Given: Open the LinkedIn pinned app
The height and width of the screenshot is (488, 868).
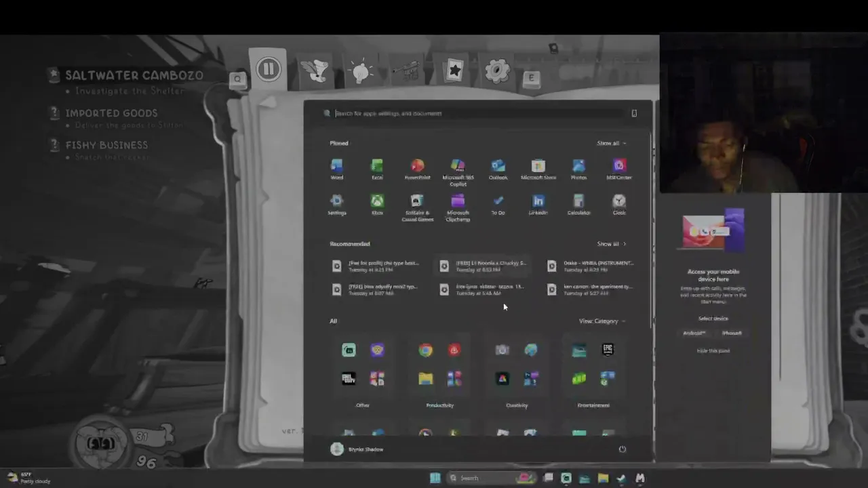Looking at the screenshot, I should point(538,204).
